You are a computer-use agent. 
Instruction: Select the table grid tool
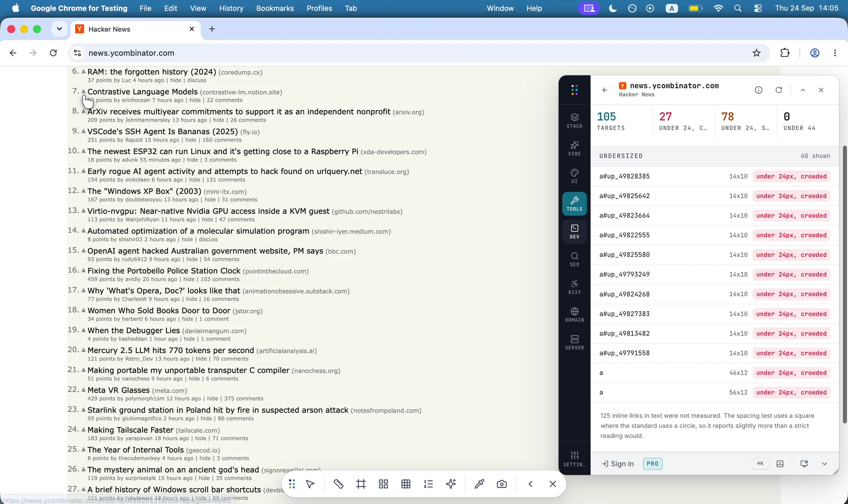(x=406, y=484)
